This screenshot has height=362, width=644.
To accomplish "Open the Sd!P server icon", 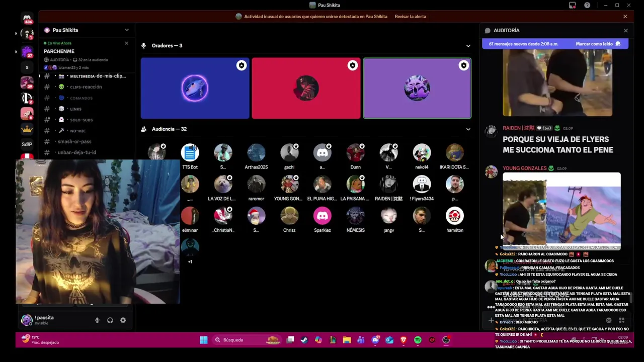I will coord(27,144).
